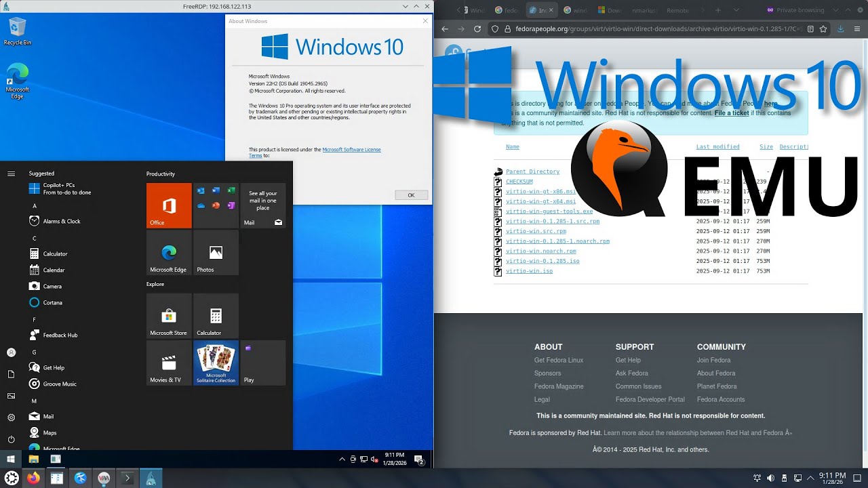Open the Movies & TV tile

point(169,363)
